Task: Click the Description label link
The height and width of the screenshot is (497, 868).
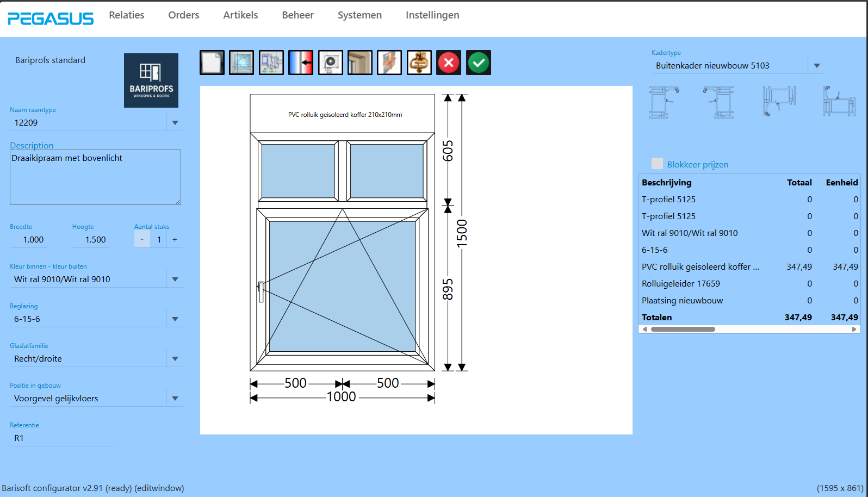Action: tap(32, 145)
